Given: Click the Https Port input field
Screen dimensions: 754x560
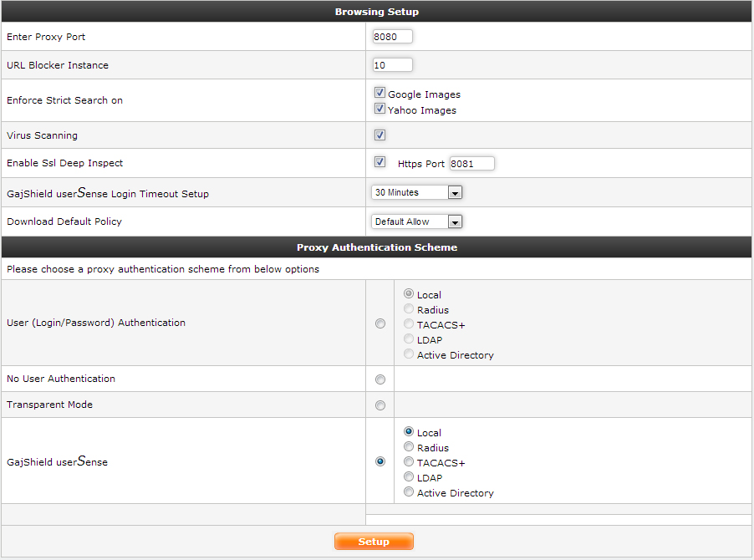Looking at the screenshot, I should (x=471, y=164).
